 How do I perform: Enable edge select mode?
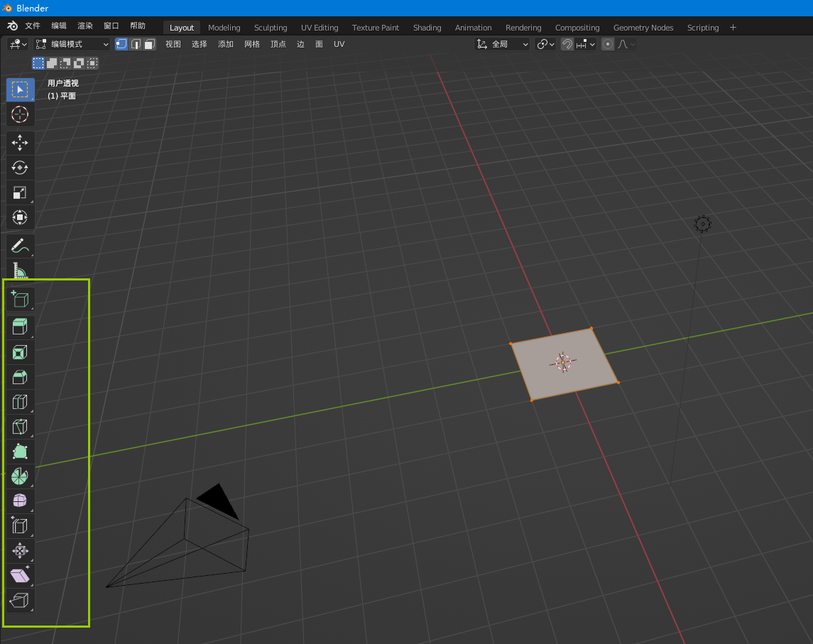point(136,44)
